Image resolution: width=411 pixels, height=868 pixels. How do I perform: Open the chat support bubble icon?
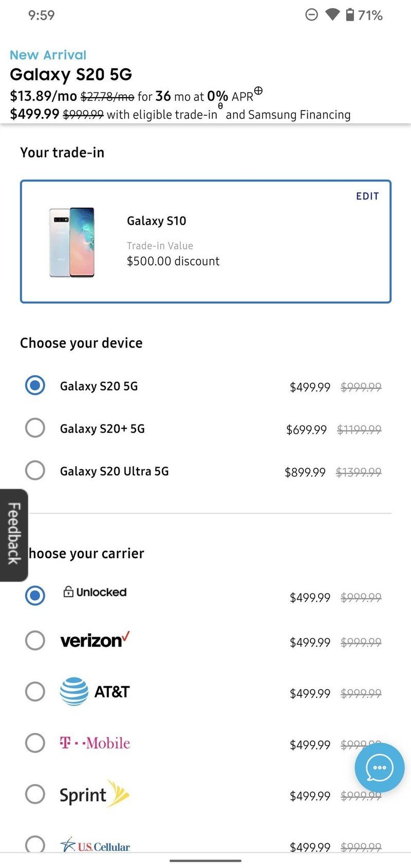(x=379, y=768)
